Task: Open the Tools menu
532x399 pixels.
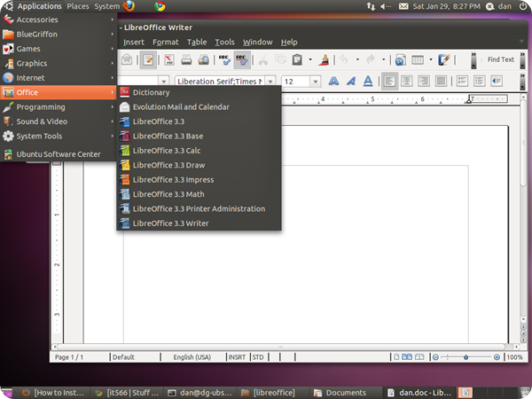Action: point(224,42)
